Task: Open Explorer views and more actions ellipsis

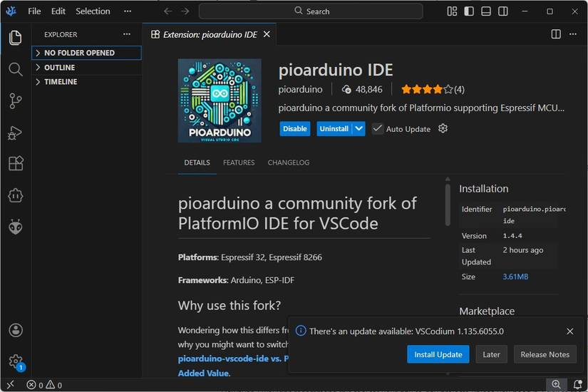Action: [x=127, y=34]
